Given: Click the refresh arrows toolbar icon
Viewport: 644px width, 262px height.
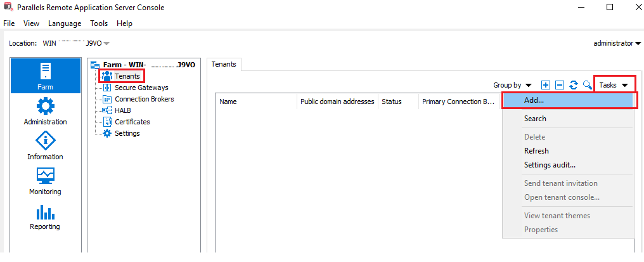Looking at the screenshot, I should point(574,85).
